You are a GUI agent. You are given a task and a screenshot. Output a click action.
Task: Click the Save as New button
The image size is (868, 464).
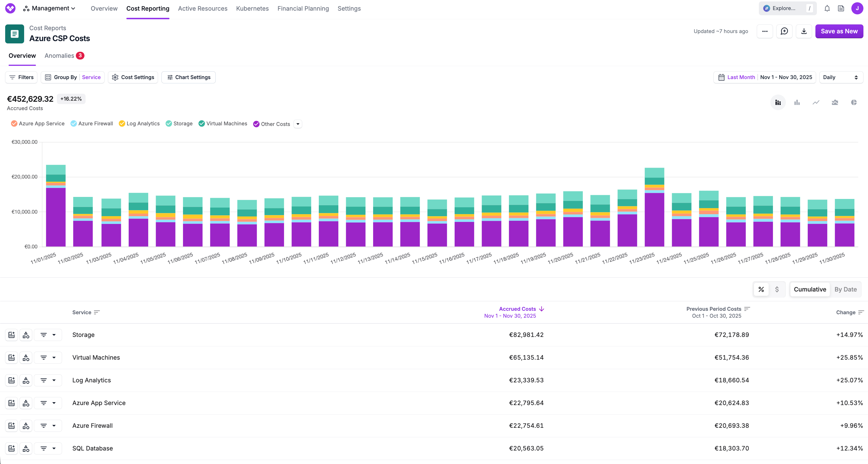tap(839, 31)
